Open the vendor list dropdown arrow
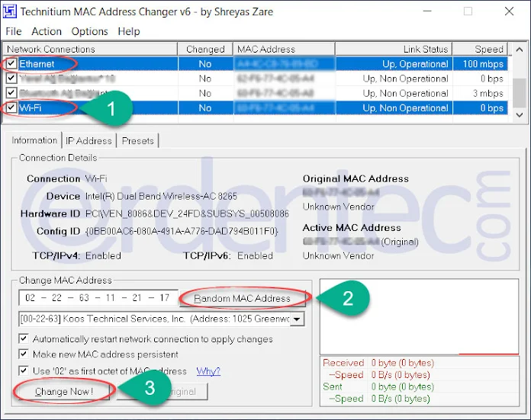Image resolution: width=531 pixels, height=420 pixels. (297, 319)
